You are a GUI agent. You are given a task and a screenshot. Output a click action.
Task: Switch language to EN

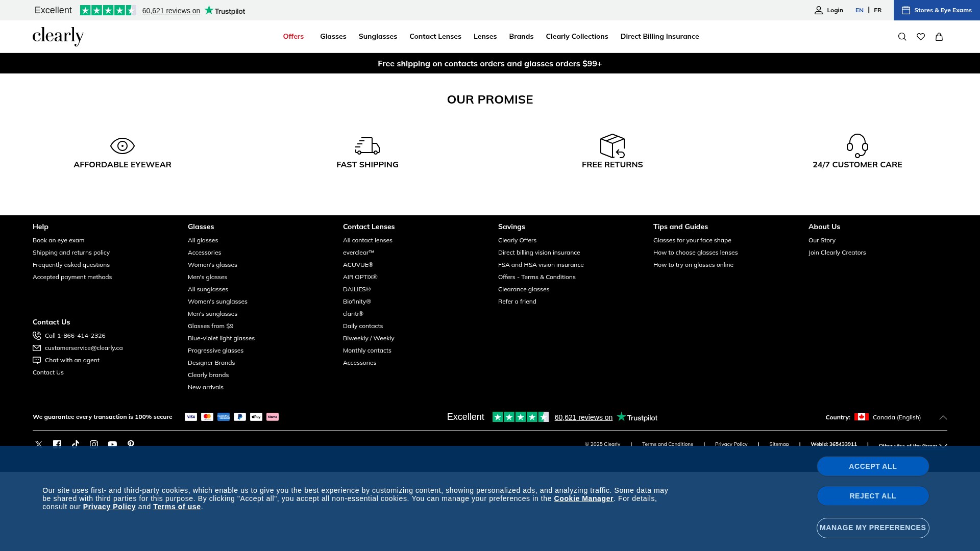pyautogui.click(x=860, y=10)
